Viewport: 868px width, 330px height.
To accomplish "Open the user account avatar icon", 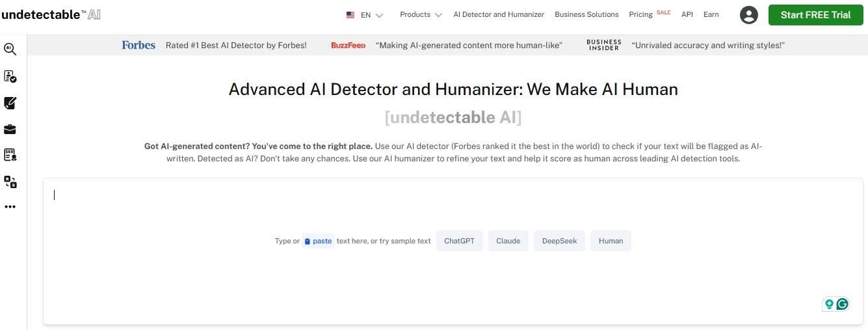I will [x=749, y=15].
